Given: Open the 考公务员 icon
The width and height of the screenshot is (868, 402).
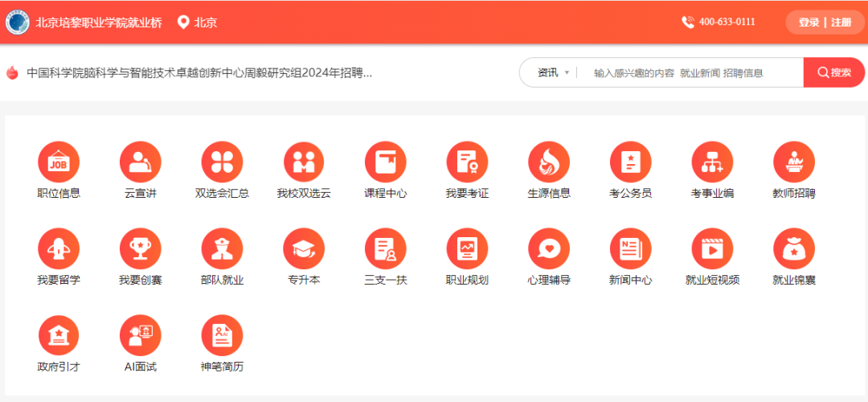Looking at the screenshot, I should point(631,162).
